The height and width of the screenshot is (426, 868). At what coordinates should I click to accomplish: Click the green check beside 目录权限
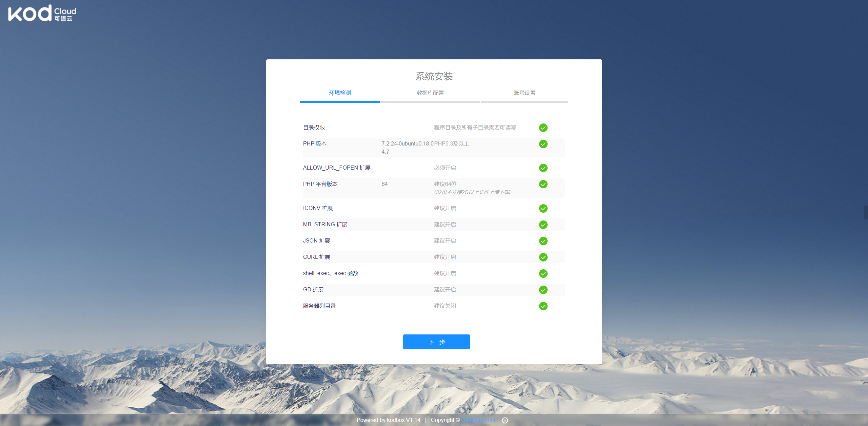coord(543,128)
